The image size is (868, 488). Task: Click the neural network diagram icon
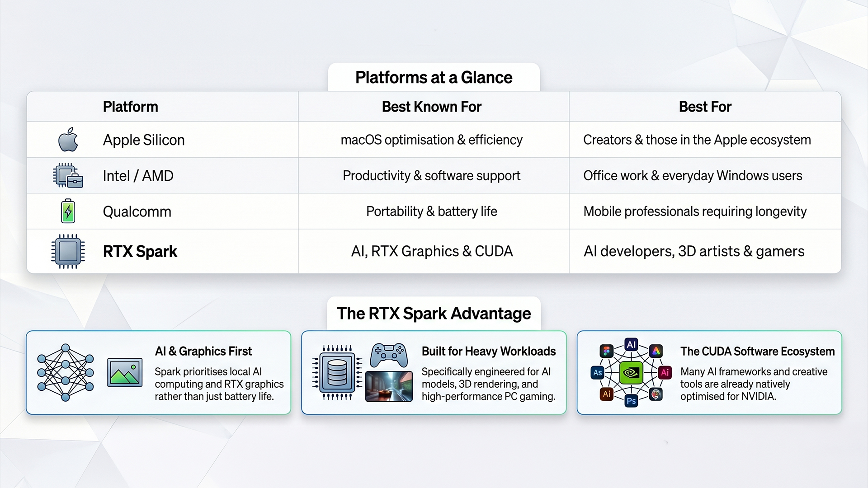click(x=66, y=372)
